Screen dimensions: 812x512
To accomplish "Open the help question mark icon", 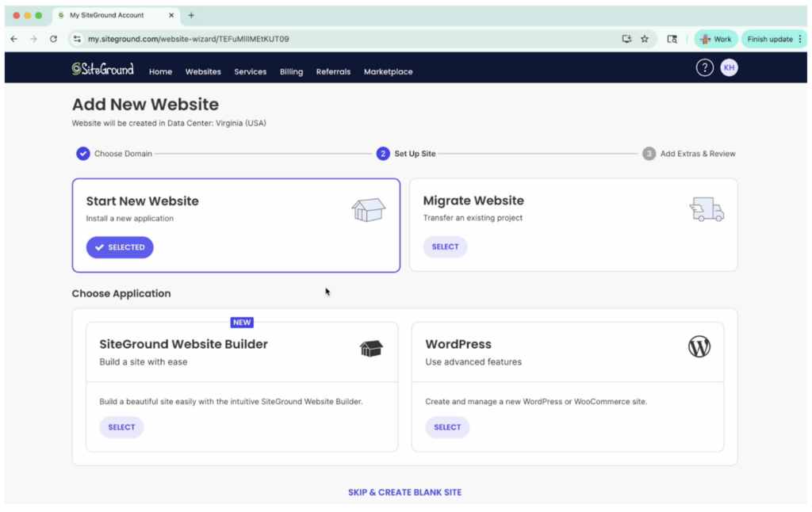I will [x=704, y=68].
